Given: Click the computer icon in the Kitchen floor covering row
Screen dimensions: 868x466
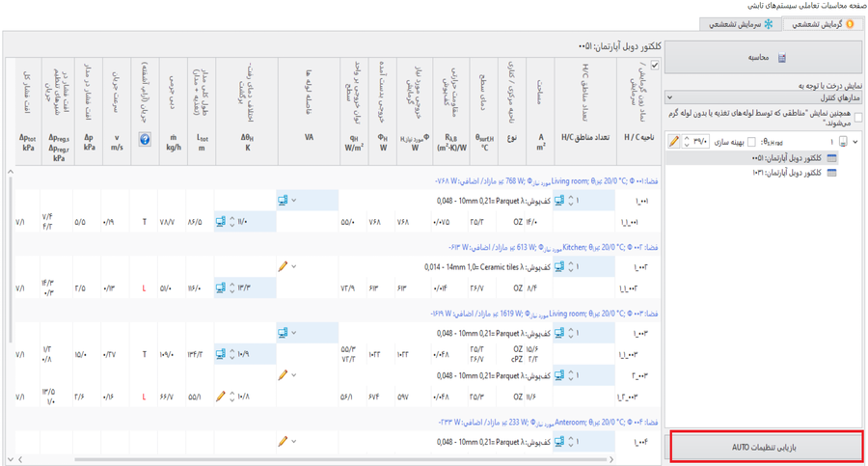Looking at the screenshot, I should pyautogui.click(x=558, y=266).
